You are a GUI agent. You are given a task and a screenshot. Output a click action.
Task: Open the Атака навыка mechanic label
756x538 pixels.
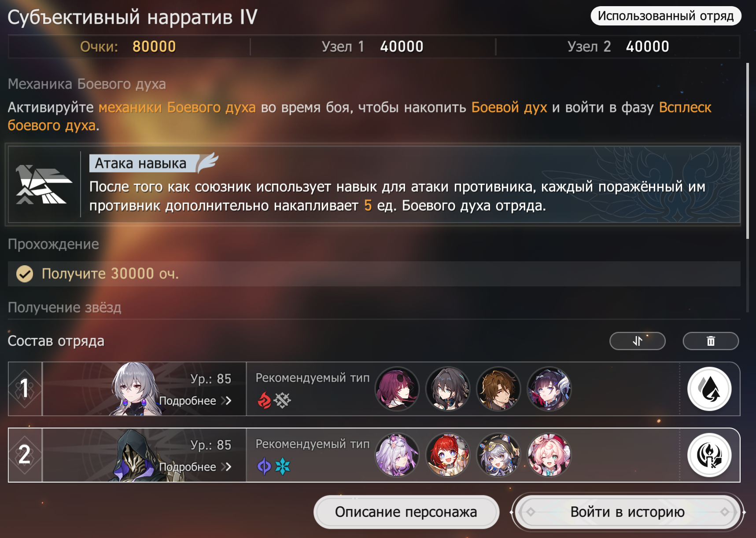click(141, 163)
